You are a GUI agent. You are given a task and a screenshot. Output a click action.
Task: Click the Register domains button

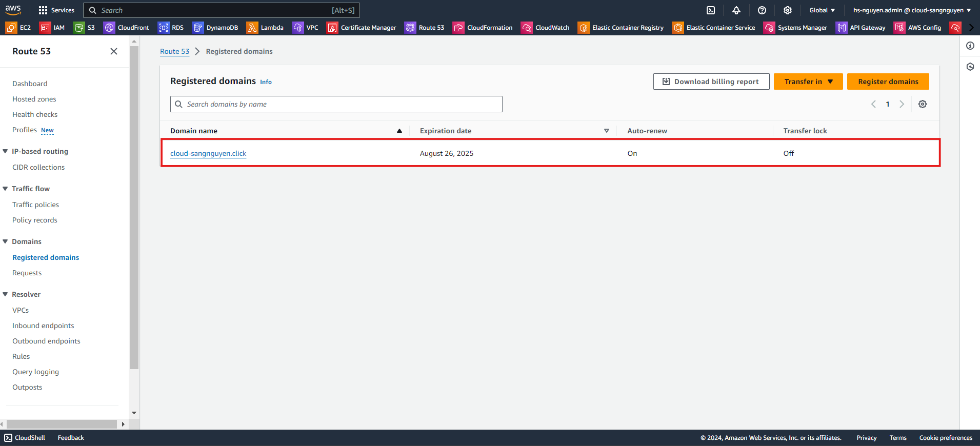click(x=888, y=82)
